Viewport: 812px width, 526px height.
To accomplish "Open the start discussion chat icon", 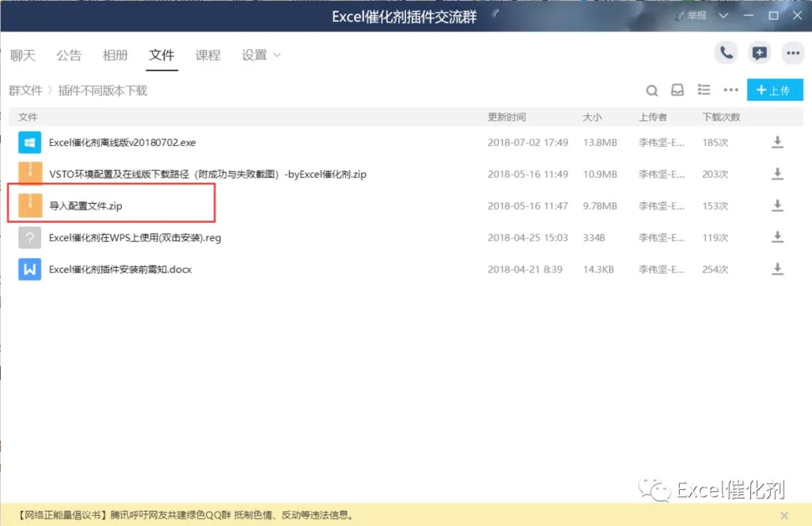I will click(759, 53).
